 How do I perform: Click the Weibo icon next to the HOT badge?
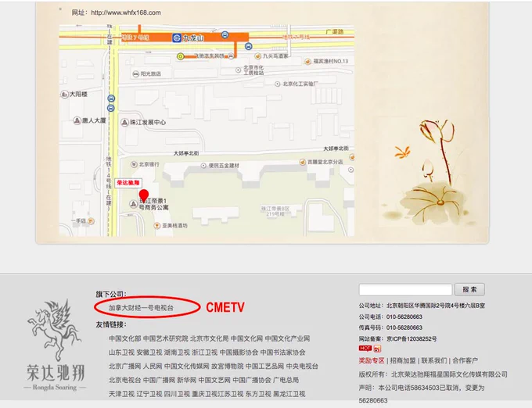tap(377, 349)
